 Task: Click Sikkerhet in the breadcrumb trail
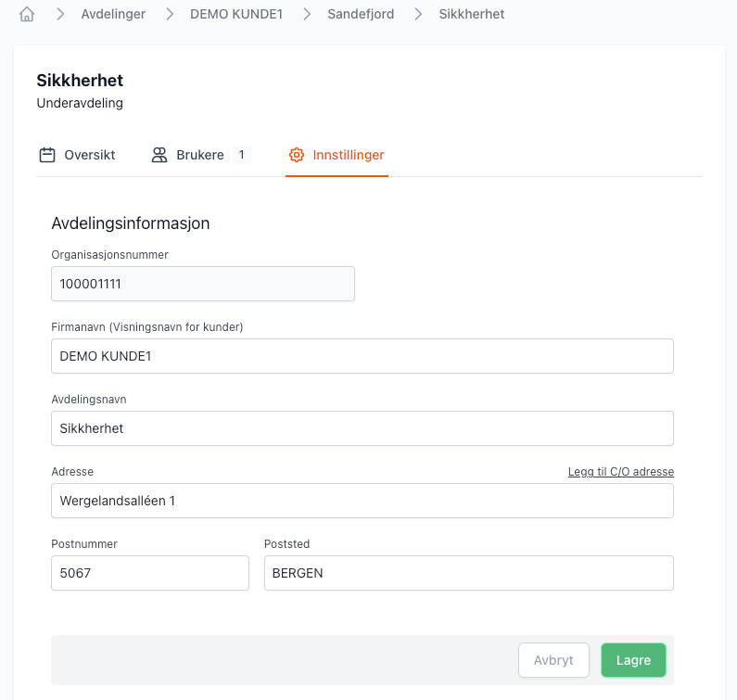click(x=472, y=15)
